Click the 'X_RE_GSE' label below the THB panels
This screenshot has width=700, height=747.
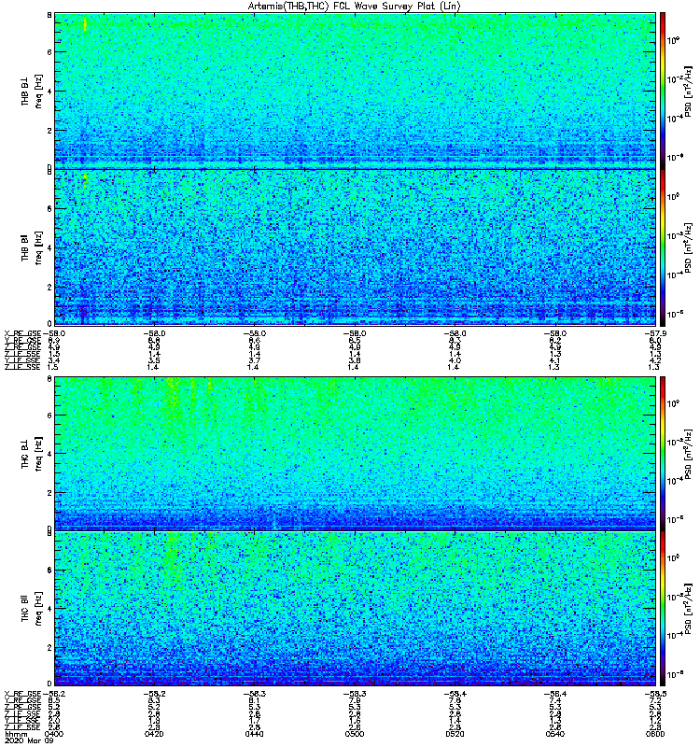(22, 333)
